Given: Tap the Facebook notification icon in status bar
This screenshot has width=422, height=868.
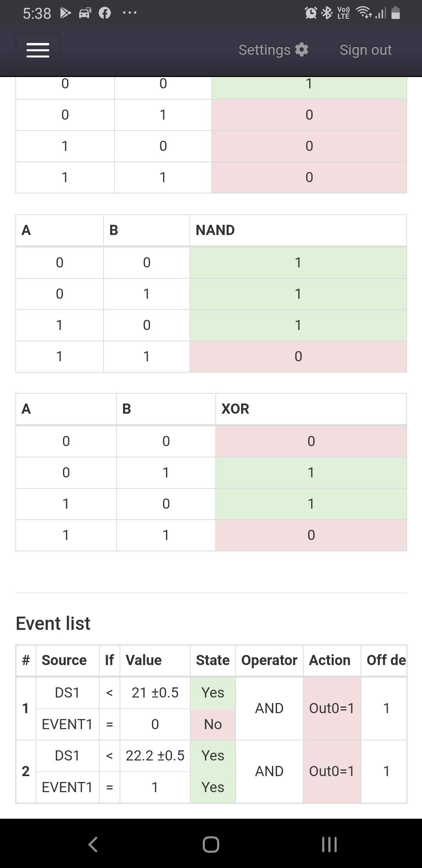Looking at the screenshot, I should 105,13.
